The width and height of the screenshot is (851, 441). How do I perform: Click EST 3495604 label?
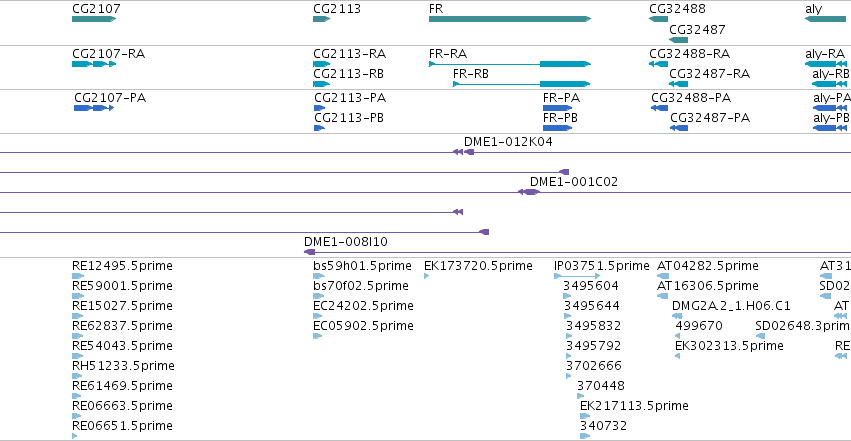(x=591, y=286)
